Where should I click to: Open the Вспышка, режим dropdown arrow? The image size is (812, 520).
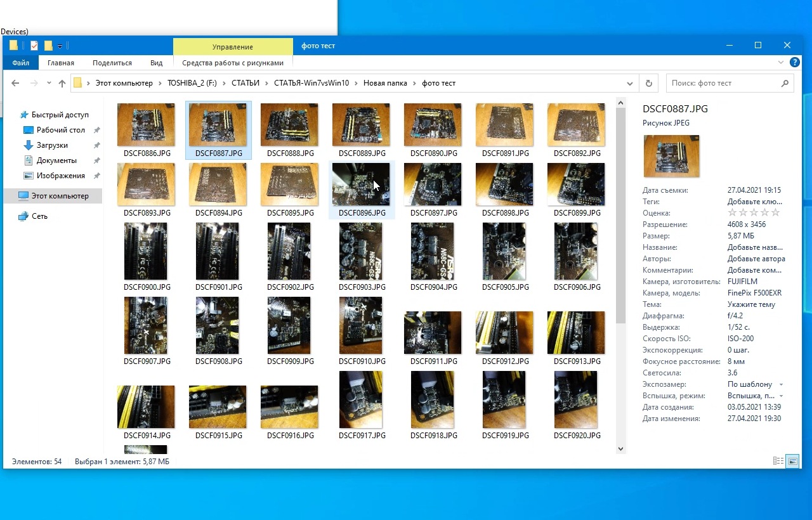(x=781, y=396)
